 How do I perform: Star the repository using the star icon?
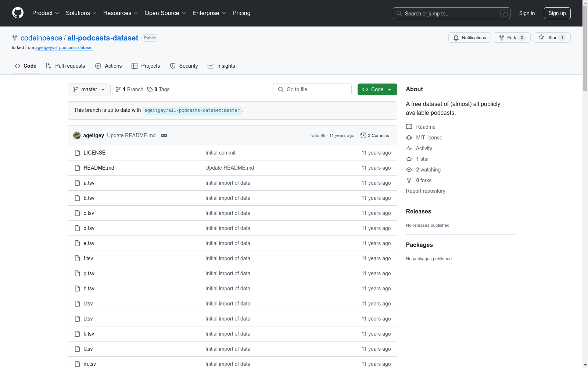541,37
